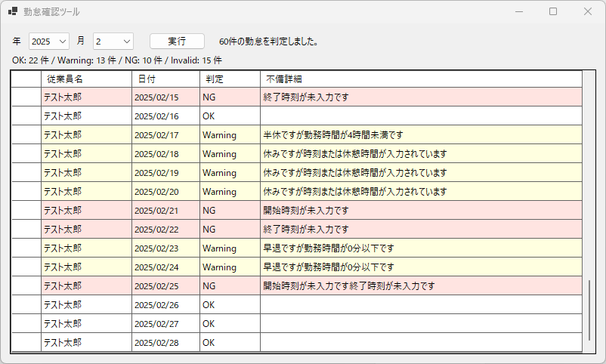Select NG cell for 2025/02/21
Screen dimensions: 606x364
pyautogui.click(x=230, y=211)
